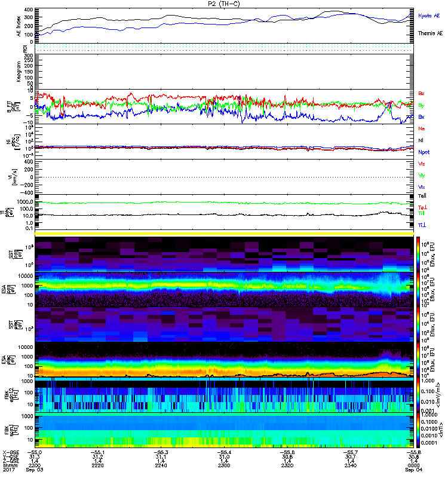Click the X-GSE row label
Screen dimensions: 448x478
10,452
